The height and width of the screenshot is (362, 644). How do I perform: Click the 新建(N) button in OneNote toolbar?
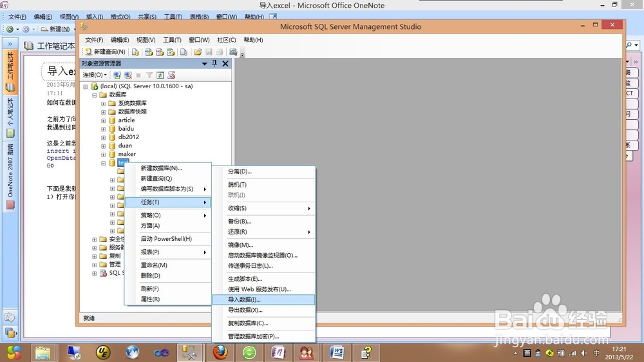[55, 29]
